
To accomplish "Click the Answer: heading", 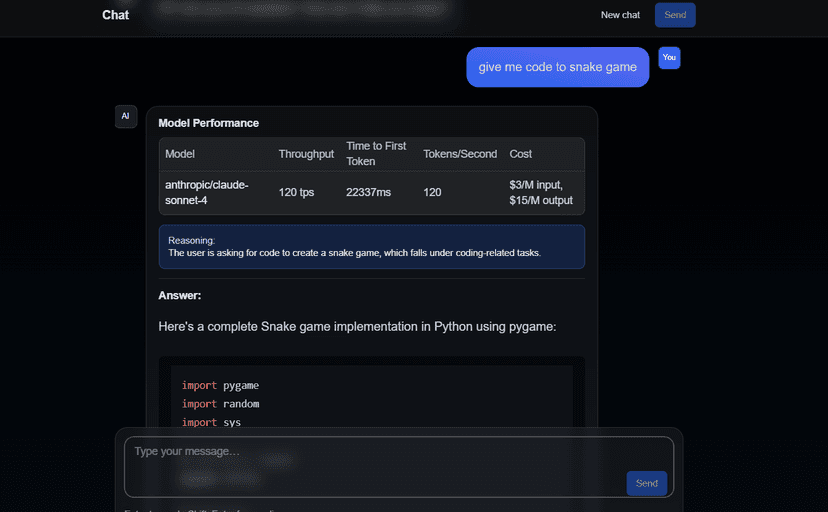I will [180, 296].
